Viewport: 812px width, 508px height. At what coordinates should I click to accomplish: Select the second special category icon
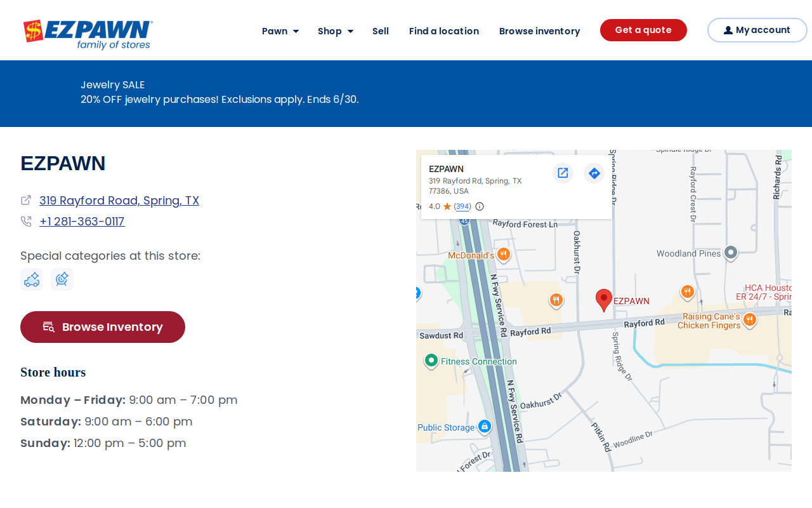(x=62, y=279)
